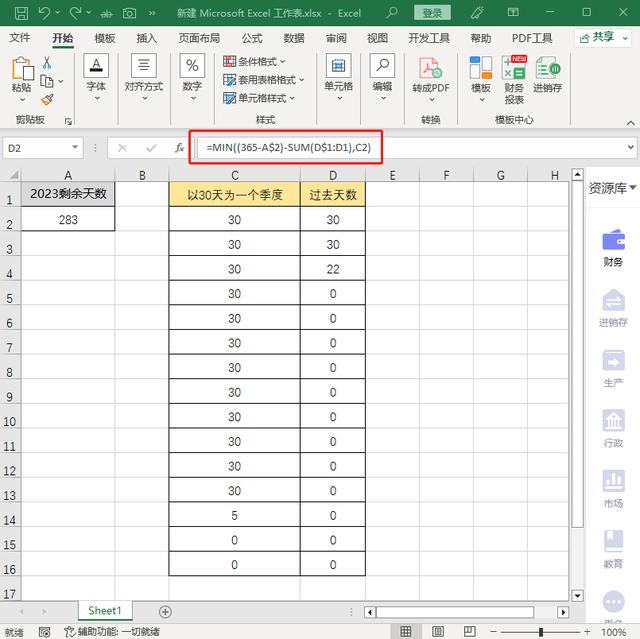Click the Copy icon
This screenshot has width=640, height=639.
pyautogui.click(x=47, y=81)
